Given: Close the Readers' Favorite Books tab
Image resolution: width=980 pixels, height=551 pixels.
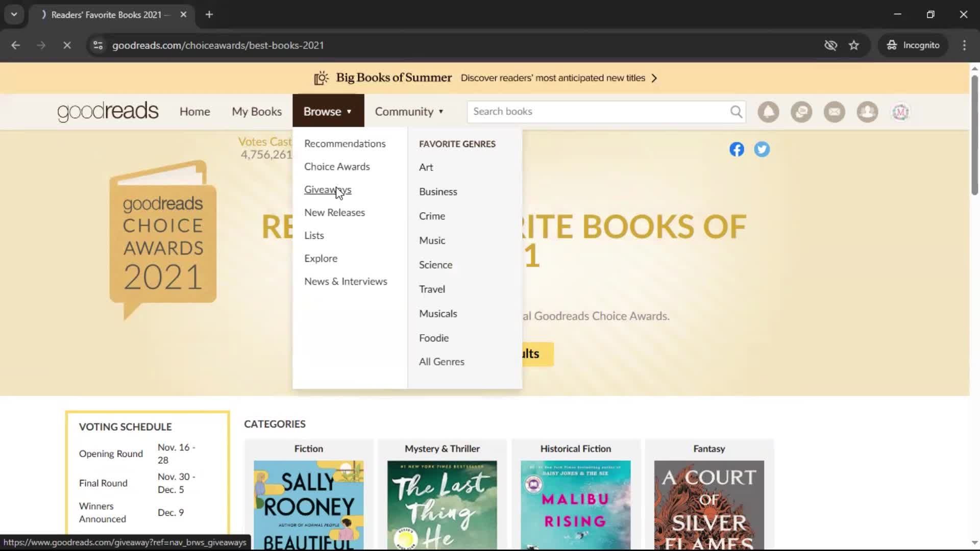Looking at the screenshot, I should 183,15.
